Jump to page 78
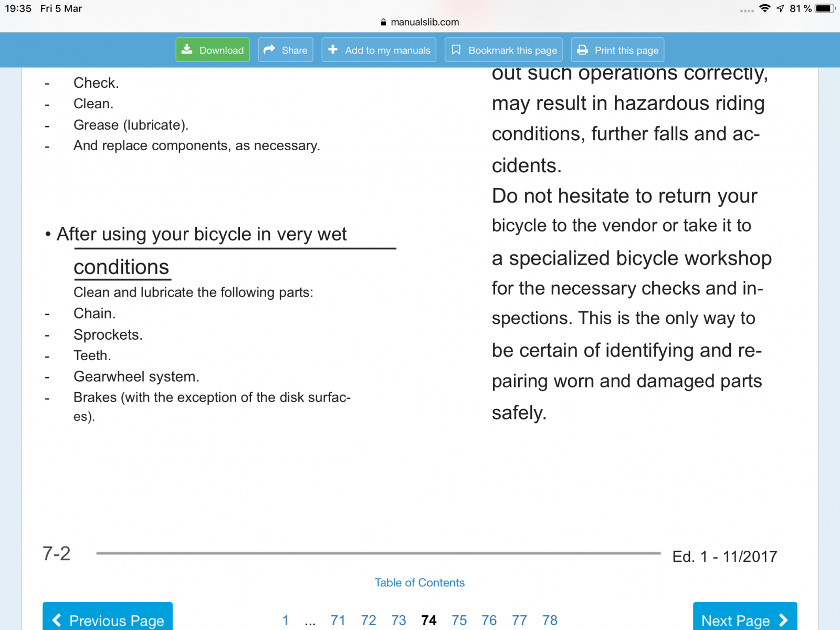This screenshot has height=630, width=840. (550, 621)
